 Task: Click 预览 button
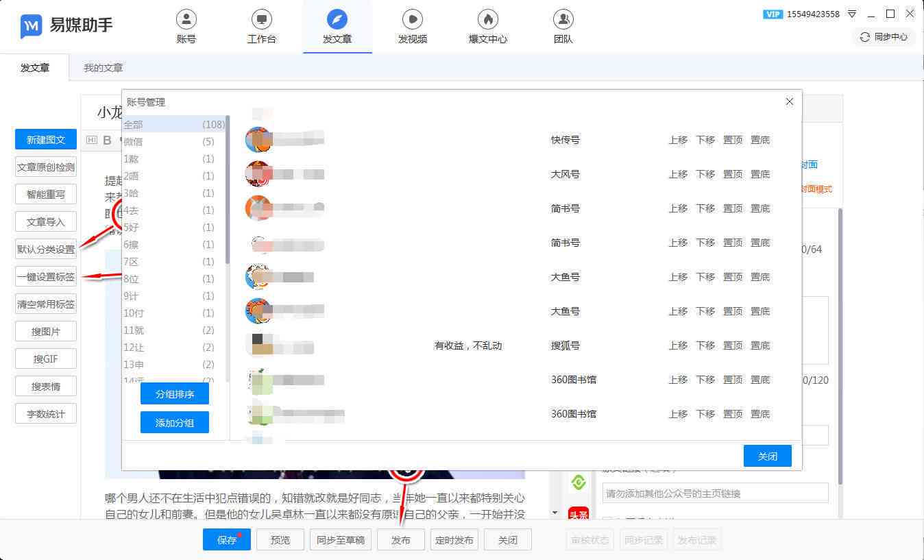click(280, 539)
